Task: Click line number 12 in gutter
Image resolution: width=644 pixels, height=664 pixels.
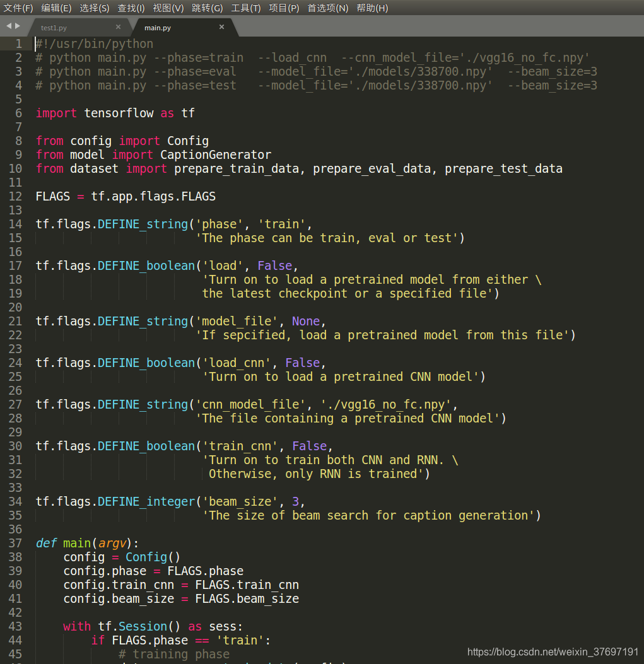Action: point(15,197)
